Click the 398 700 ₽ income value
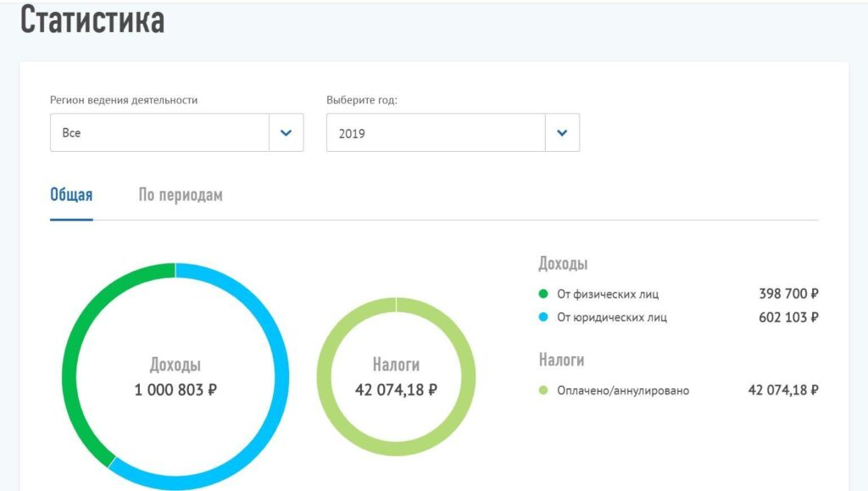 click(x=788, y=294)
